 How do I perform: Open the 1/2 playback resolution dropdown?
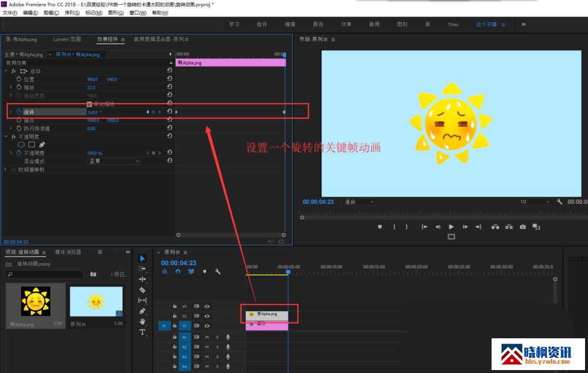click(x=534, y=202)
